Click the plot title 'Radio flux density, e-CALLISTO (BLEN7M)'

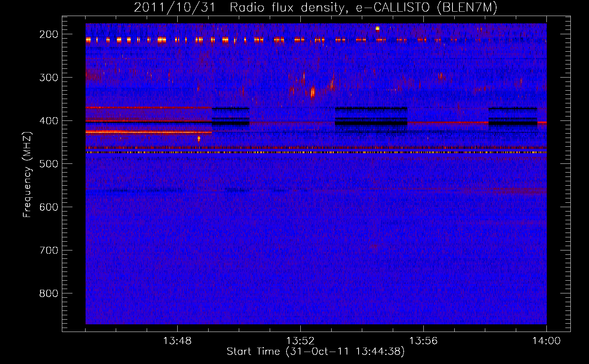point(363,8)
